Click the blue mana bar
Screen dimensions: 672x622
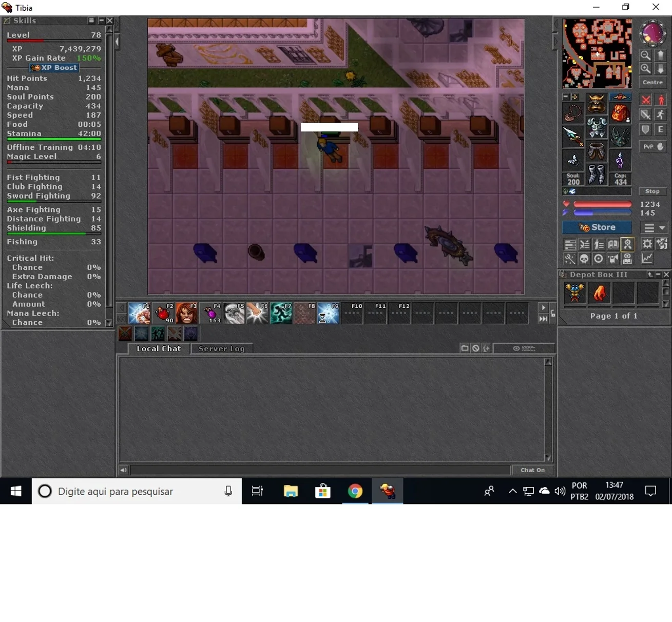tap(603, 213)
